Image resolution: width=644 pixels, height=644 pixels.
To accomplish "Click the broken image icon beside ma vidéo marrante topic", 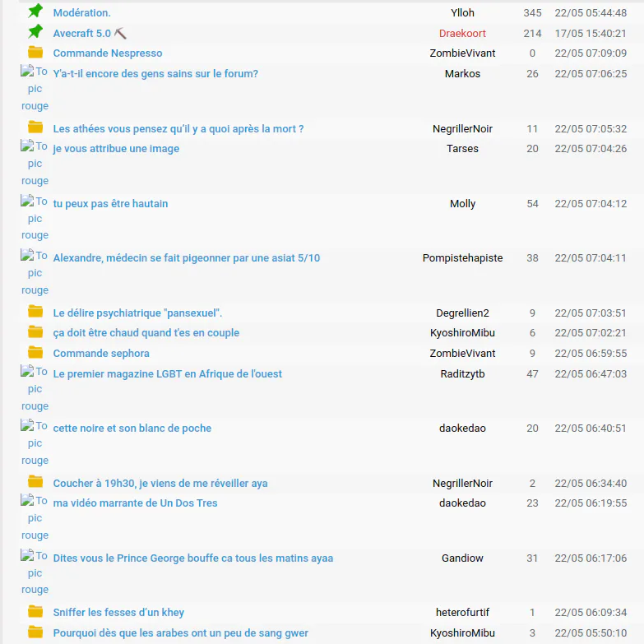I will [x=27, y=500].
